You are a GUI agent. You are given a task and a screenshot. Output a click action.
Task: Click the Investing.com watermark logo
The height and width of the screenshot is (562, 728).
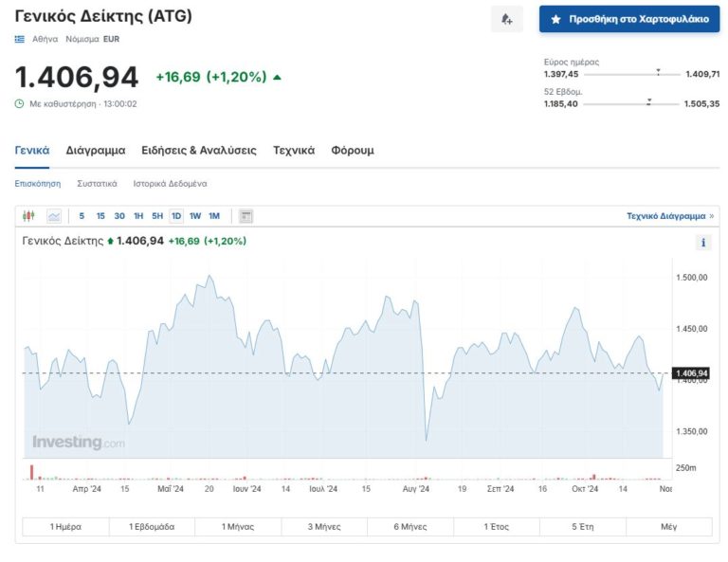coord(78,443)
